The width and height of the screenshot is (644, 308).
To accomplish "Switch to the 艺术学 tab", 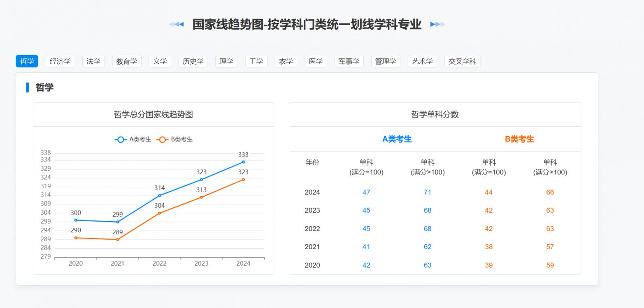I will coord(422,61).
